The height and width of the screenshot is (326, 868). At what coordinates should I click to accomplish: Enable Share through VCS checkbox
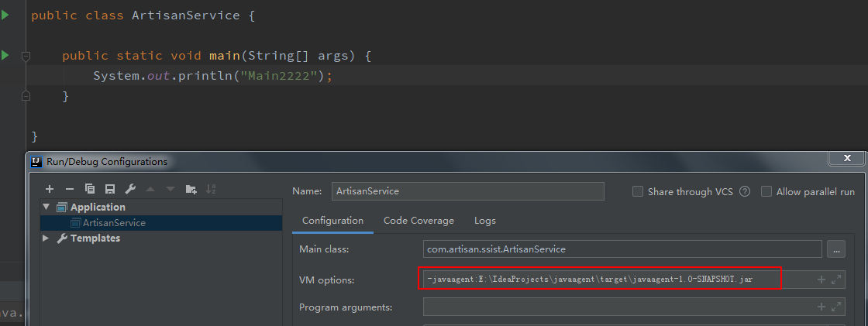click(638, 191)
